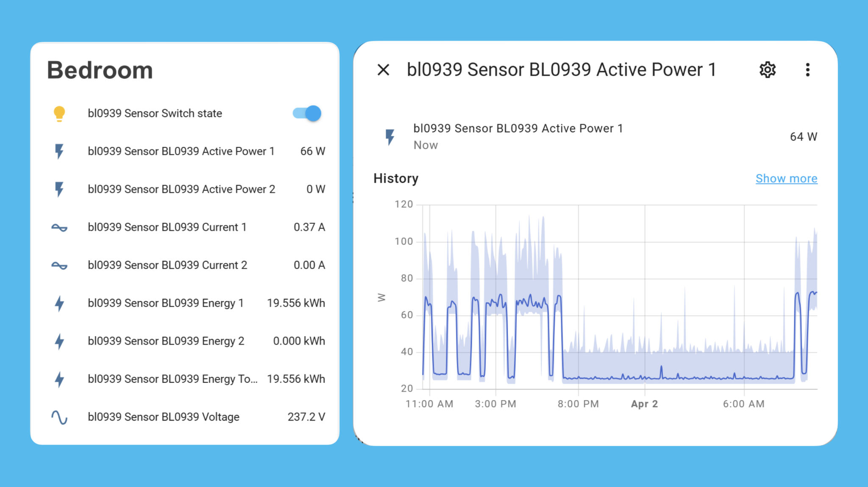Image resolution: width=868 pixels, height=487 pixels.
Task: Select the Energy Total entity row
Action: point(173,378)
